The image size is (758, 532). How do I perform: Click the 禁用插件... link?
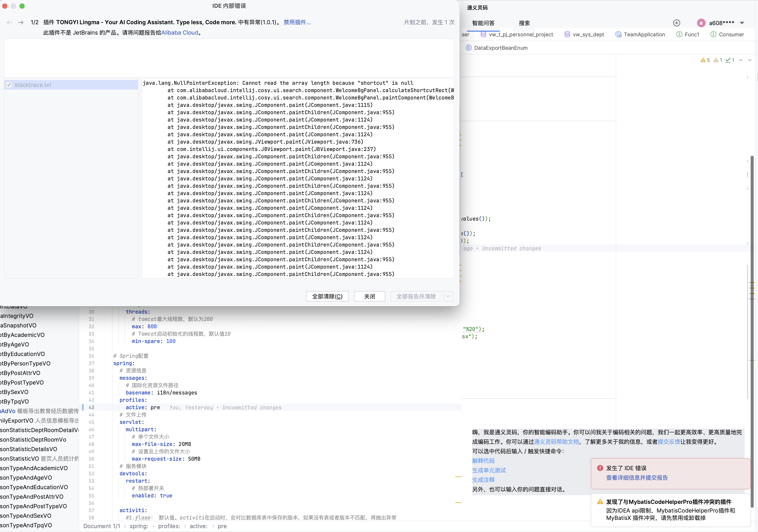pyautogui.click(x=297, y=22)
